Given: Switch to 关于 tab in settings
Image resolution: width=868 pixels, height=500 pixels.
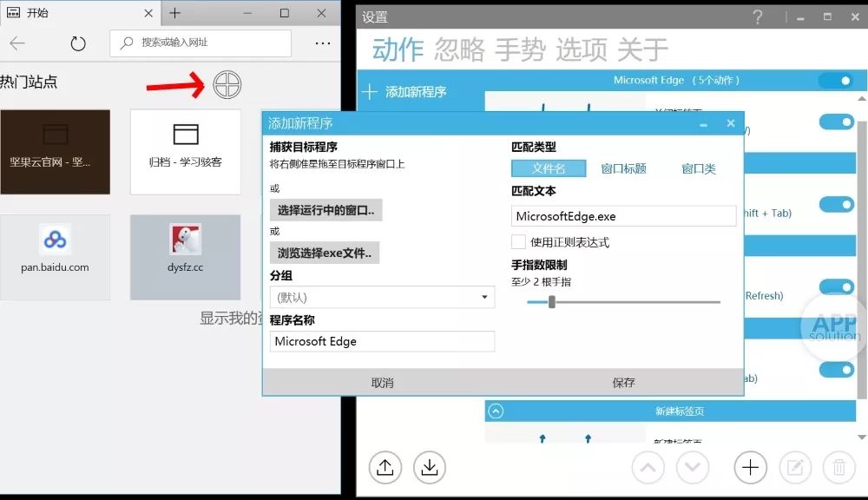Looking at the screenshot, I should 642,49.
